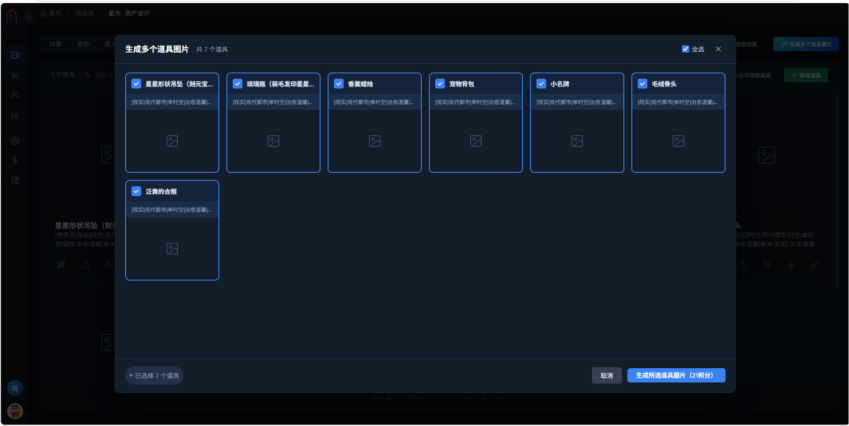Uncheck the 毛绒骨头 prop checkbox
The height and width of the screenshot is (426, 849).
point(642,84)
